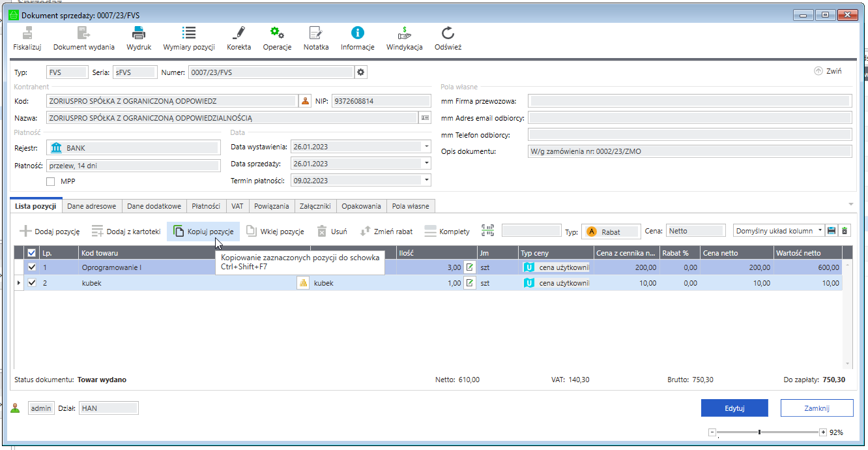Click the Zamknij button
The width and height of the screenshot is (868, 450).
pos(817,408)
